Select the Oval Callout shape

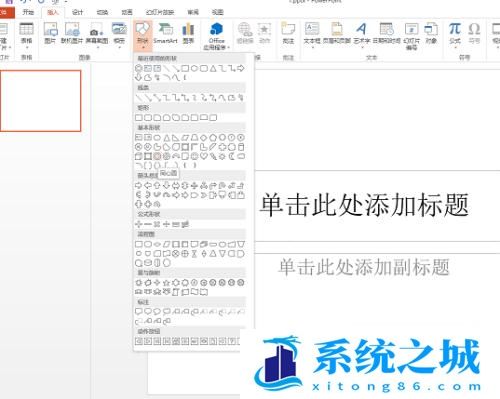coord(157,312)
